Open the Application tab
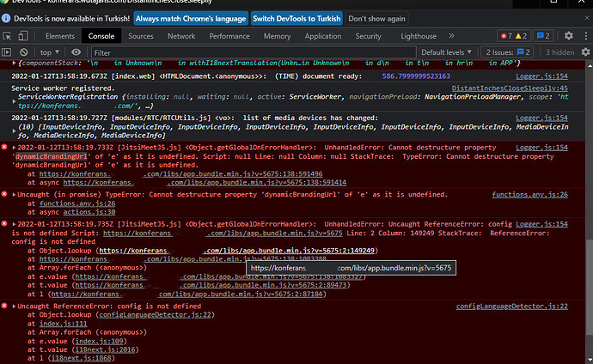The height and width of the screenshot is (364, 593). 323,36
